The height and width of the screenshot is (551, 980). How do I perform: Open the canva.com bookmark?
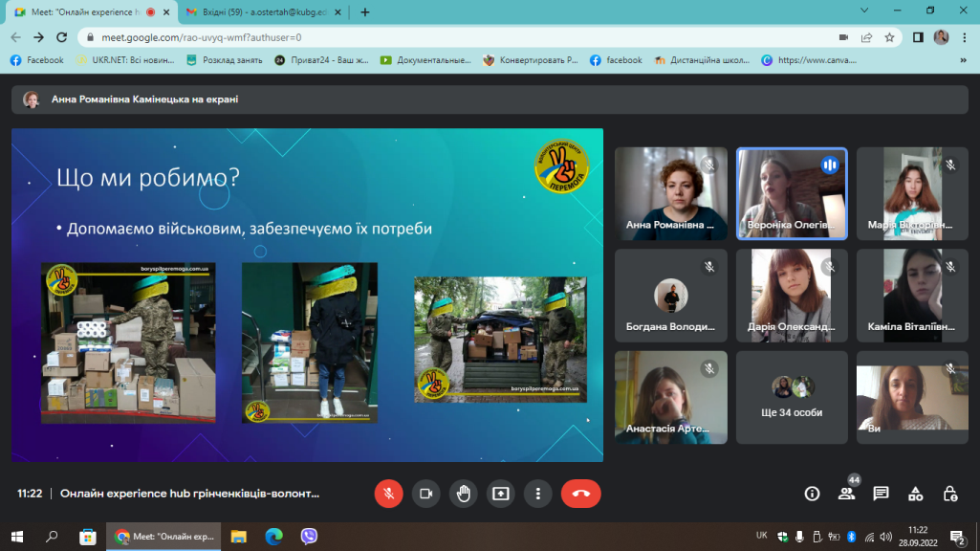pos(809,60)
